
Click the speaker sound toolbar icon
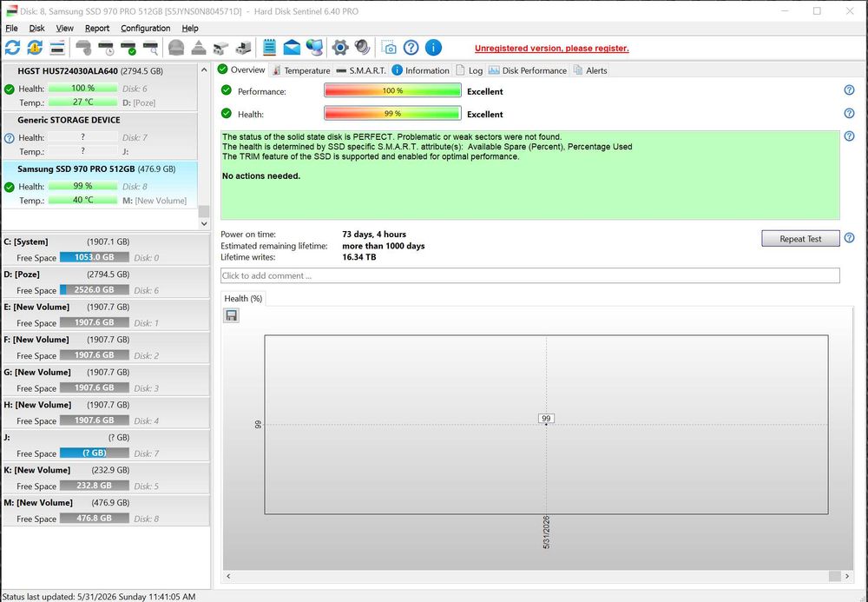pos(363,48)
